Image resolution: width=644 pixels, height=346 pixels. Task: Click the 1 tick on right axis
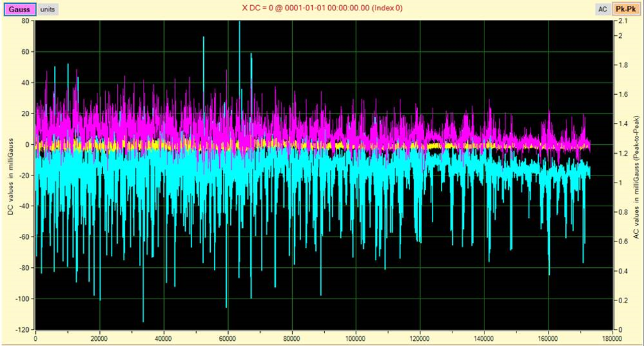click(x=618, y=183)
